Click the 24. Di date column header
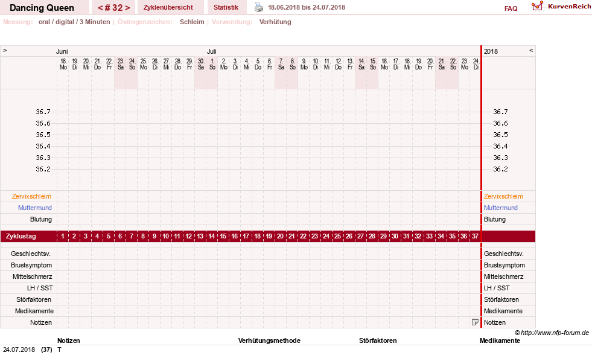This screenshot has height=364, width=592. [476, 64]
